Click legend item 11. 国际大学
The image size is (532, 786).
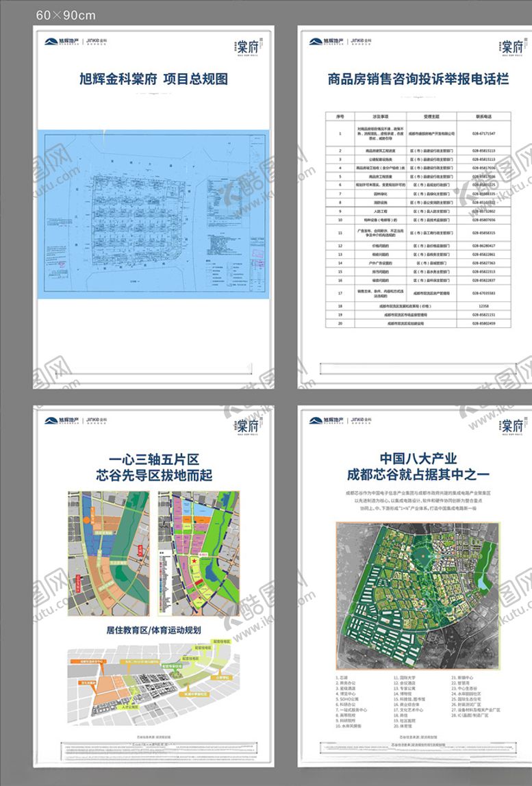point(405,678)
